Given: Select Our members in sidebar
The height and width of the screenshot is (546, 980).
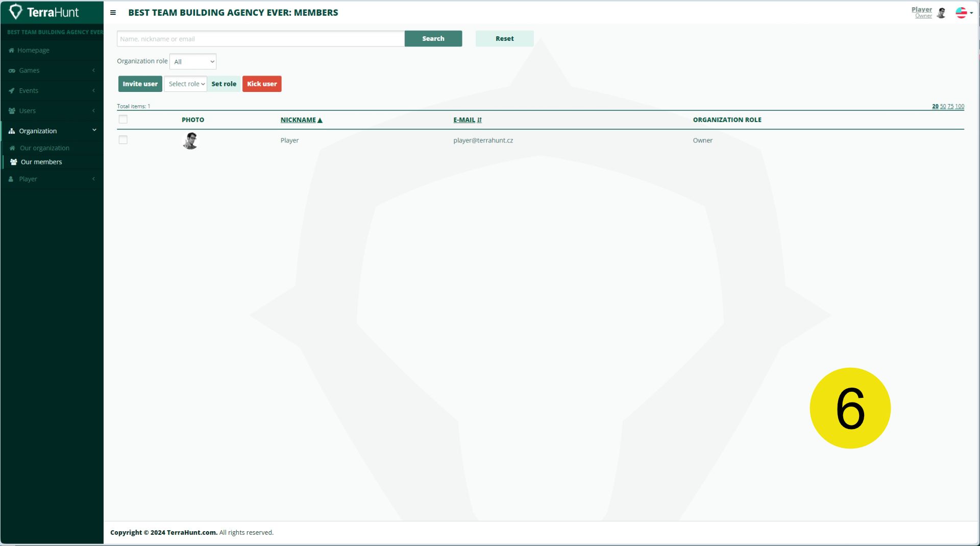Looking at the screenshot, I should 41,162.
